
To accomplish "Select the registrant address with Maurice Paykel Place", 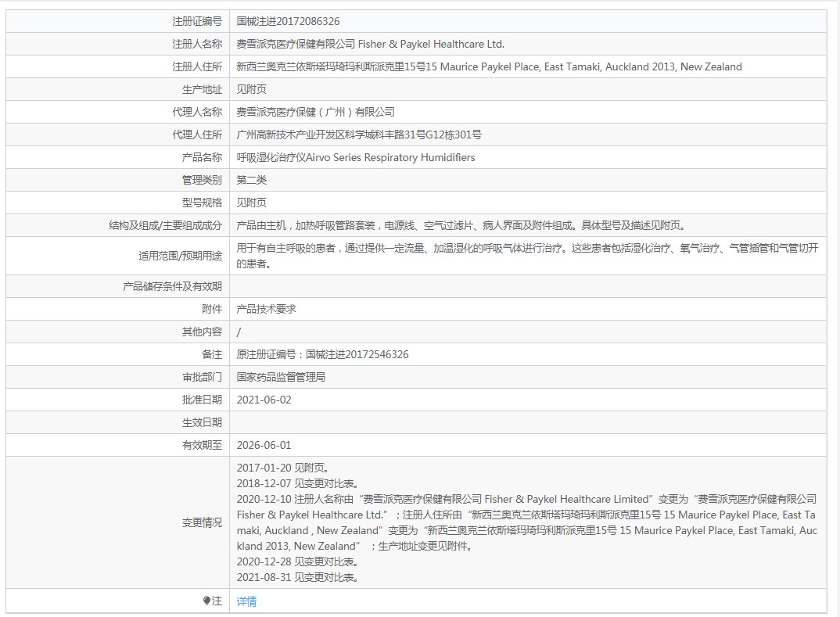I will click(489, 66).
